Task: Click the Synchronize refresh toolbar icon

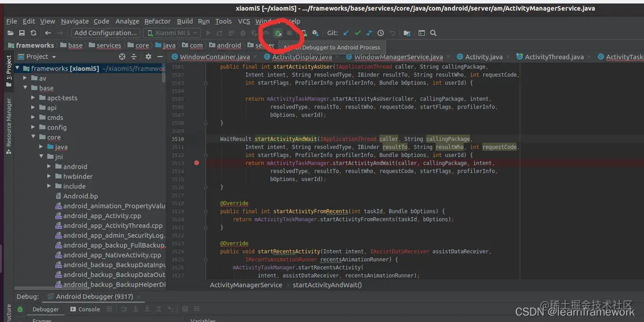Action: 33,33
